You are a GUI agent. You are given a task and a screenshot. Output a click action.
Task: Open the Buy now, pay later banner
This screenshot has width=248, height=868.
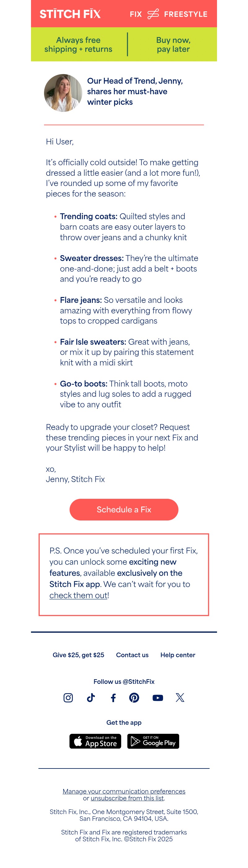pos(173,44)
